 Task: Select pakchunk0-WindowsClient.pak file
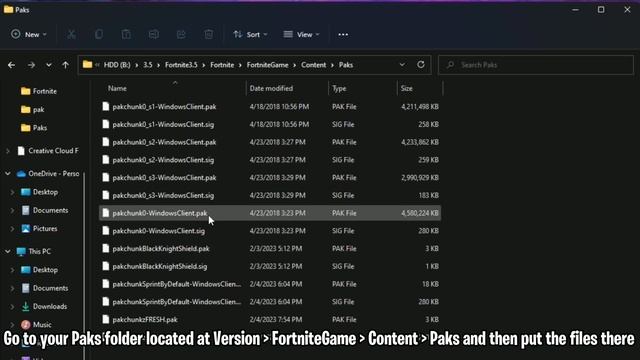coord(270,213)
